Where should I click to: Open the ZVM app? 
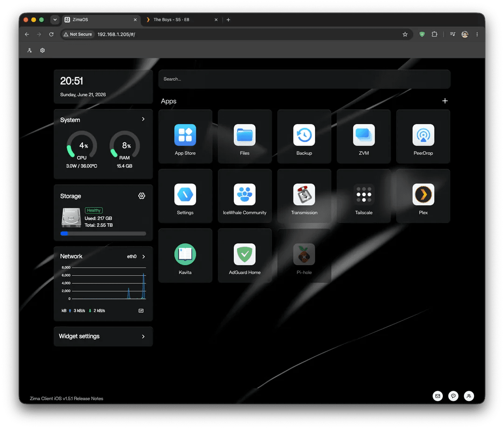pyautogui.click(x=364, y=136)
